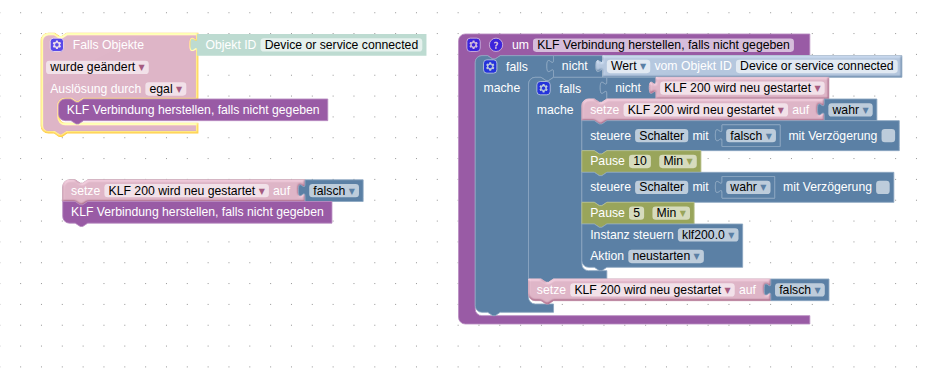Click the Aktion label

(607, 256)
